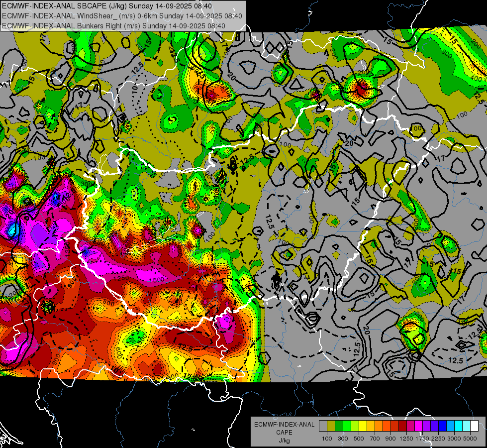Pick the pure yellow legend swatch
487x448 pixels.
[x=363, y=426]
